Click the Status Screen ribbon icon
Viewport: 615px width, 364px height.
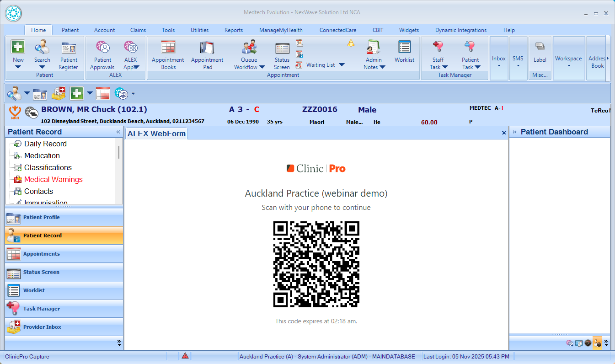point(282,55)
